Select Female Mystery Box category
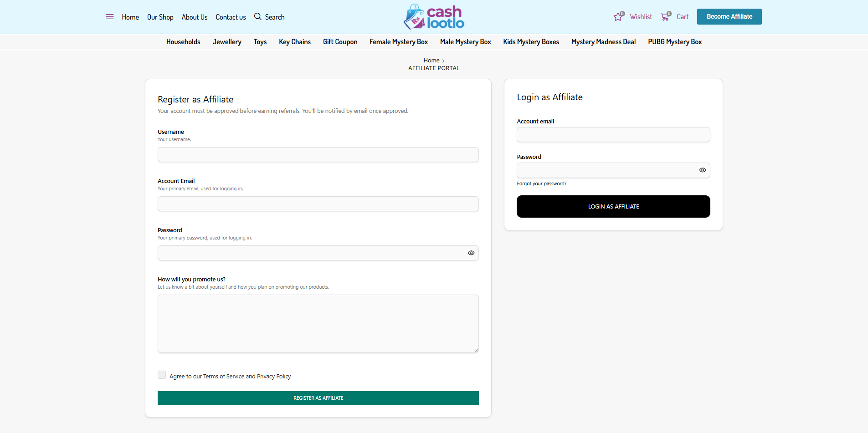The image size is (868, 433). (398, 42)
